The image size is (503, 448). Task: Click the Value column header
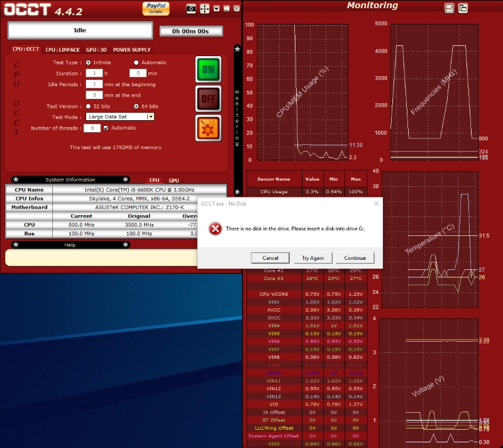(312, 179)
